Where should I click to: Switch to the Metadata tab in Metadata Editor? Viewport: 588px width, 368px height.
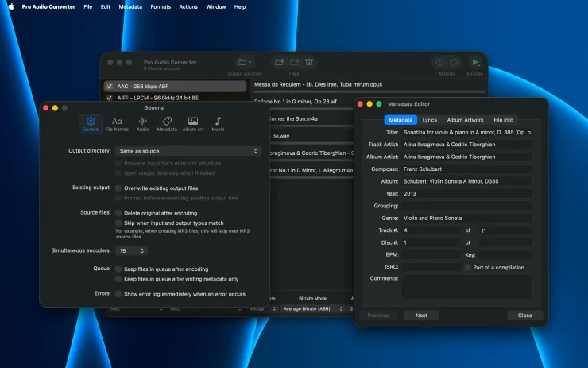point(400,120)
